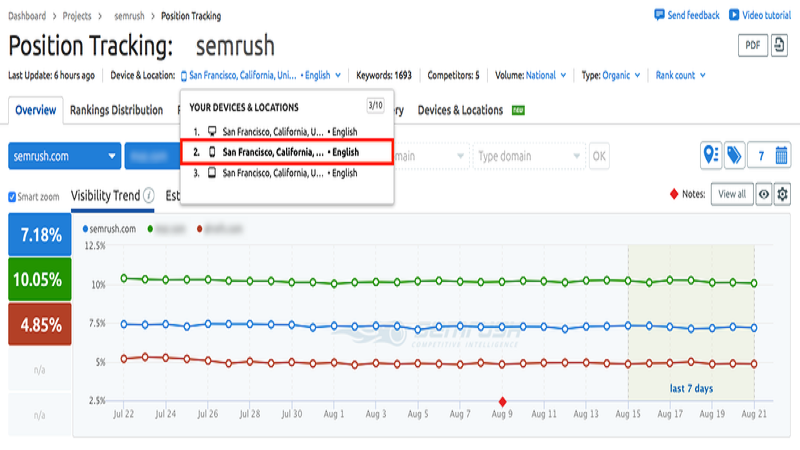Click the tags icon
This screenshot has width=800, height=450.
[734, 155]
